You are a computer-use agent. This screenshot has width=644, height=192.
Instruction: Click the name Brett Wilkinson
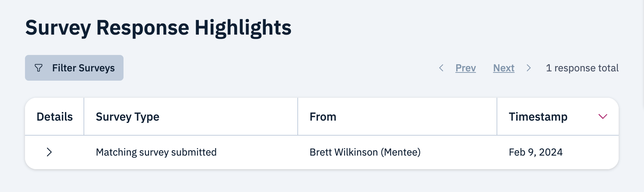coord(343,152)
